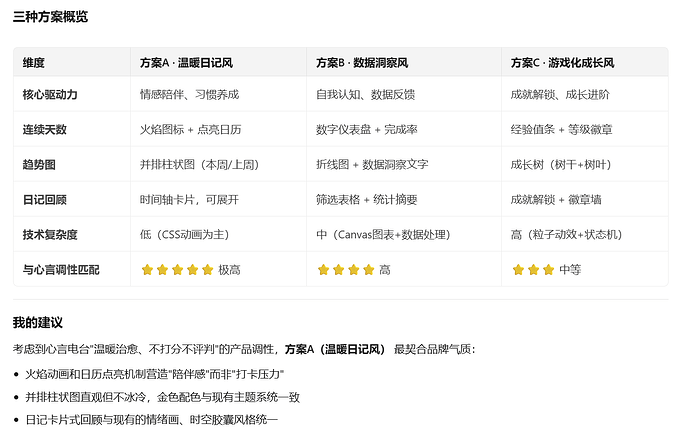Click first star in 极高 rating
Image resolution: width=690 pixels, height=435 pixels.
(147, 270)
